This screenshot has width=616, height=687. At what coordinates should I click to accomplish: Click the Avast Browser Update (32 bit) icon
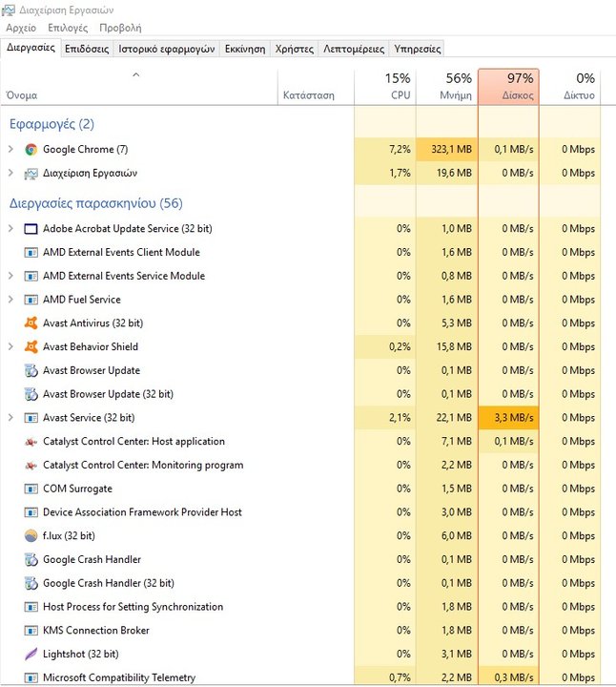click(x=31, y=394)
